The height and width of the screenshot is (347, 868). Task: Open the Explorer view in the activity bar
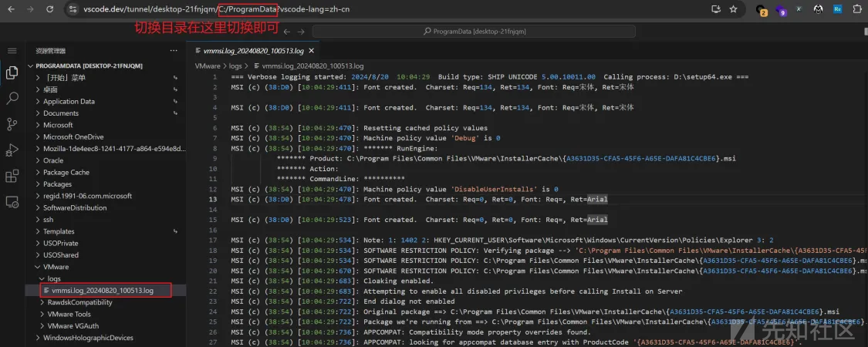[x=12, y=72]
